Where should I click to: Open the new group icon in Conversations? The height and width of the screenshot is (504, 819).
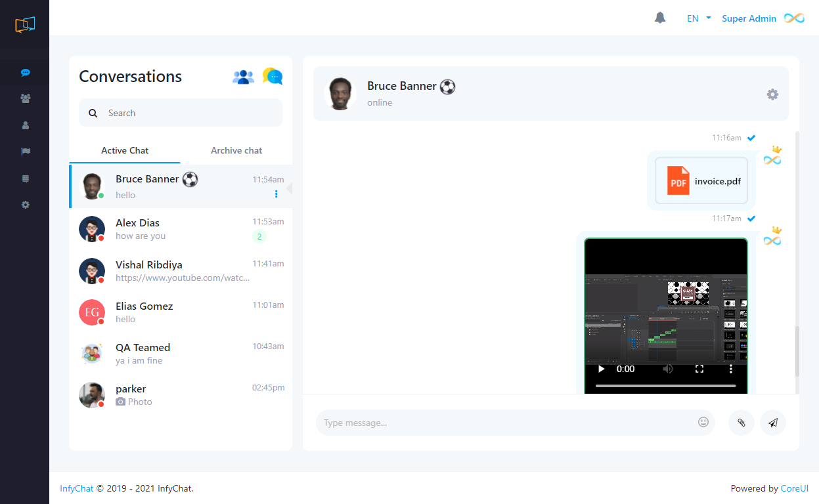(x=243, y=77)
